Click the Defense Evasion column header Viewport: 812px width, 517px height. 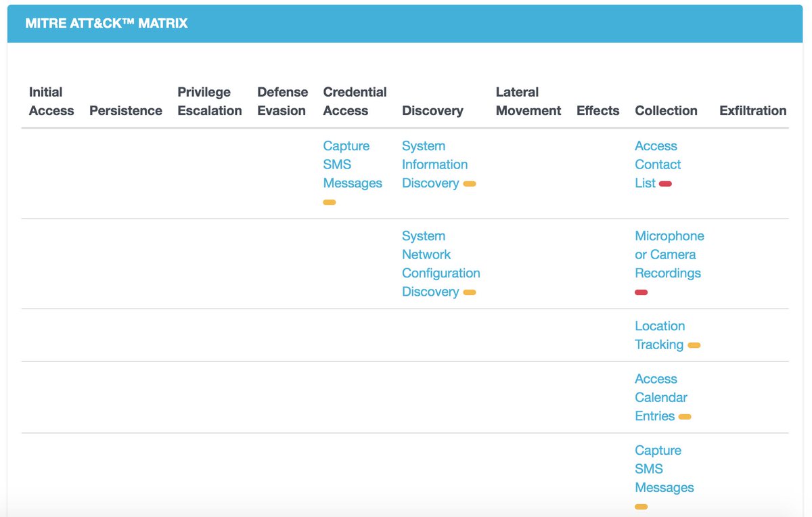point(283,102)
